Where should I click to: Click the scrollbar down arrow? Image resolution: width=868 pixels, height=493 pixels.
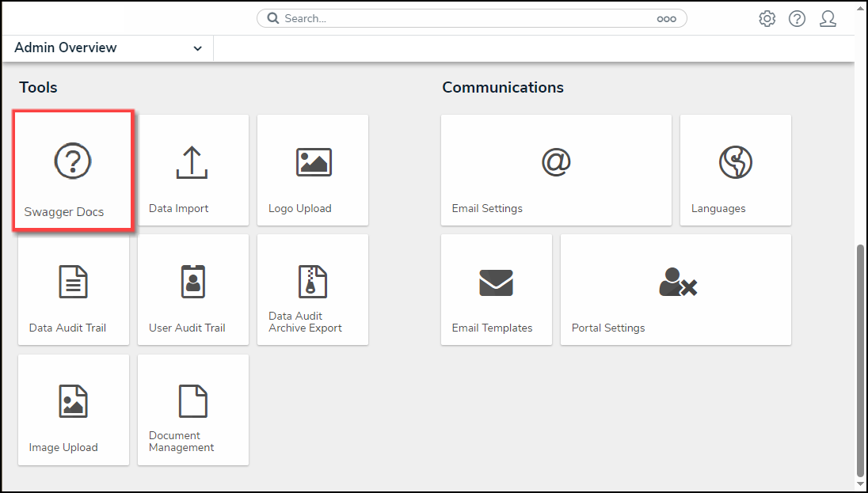pos(860,482)
